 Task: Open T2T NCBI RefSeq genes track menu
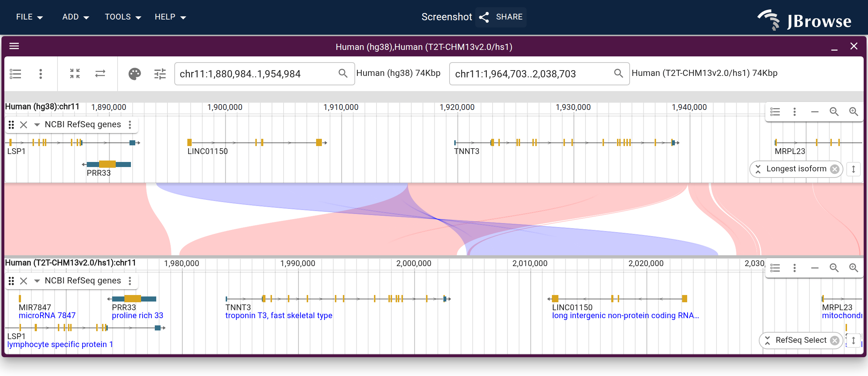click(x=130, y=281)
